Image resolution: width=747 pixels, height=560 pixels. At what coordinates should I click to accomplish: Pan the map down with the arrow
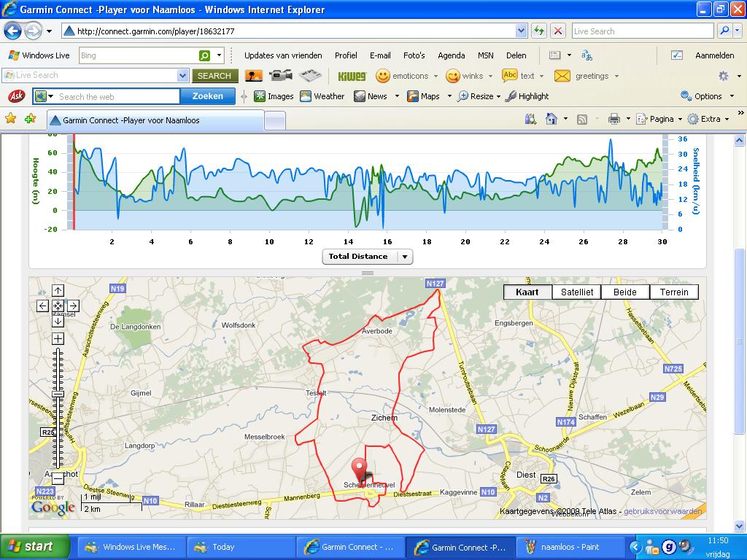58,321
